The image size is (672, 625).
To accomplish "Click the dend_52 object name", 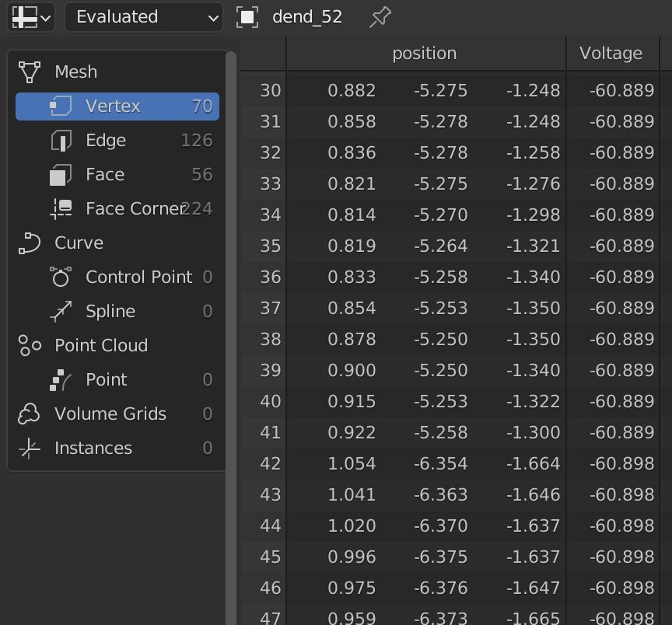I will pyautogui.click(x=307, y=17).
